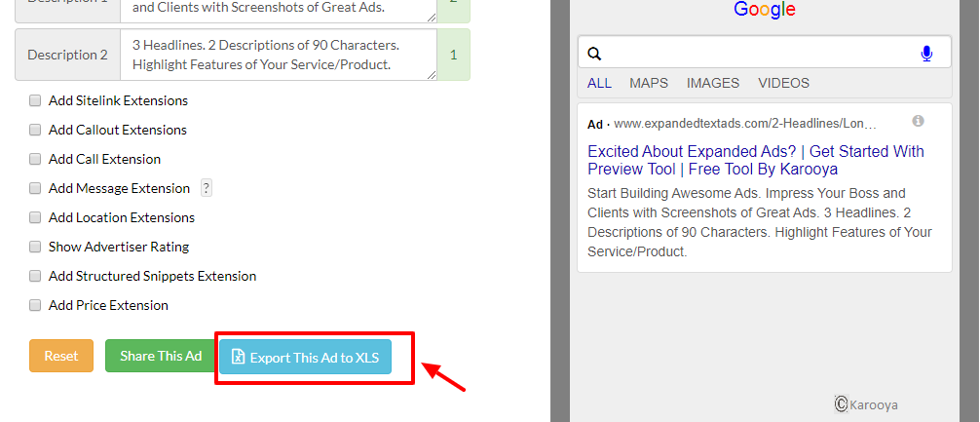Screen dimensions: 980x422
Task: Click the Share This Ad button
Action: click(x=162, y=356)
